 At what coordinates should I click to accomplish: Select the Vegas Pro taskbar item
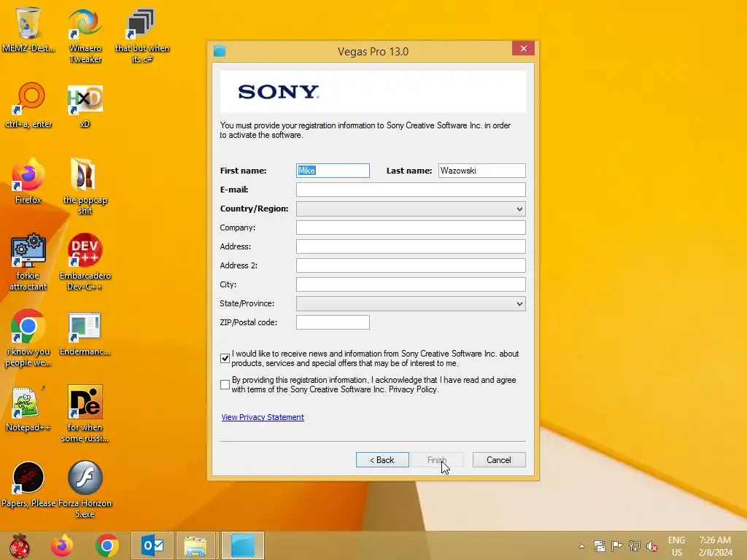(x=242, y=545)
